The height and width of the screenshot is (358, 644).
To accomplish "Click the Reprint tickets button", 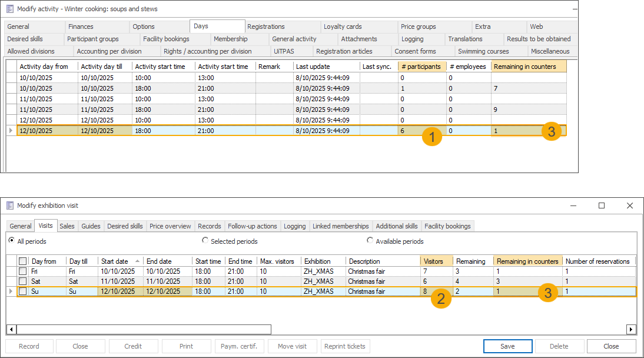I will [346, 346].
